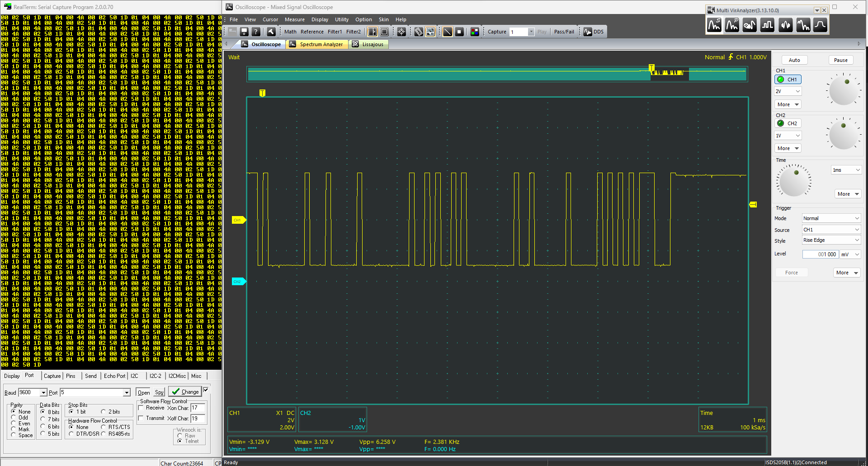Open the Trigger Style dropdown showing Rise Edge
The width and height of the screenshot is (868, 466).
coord(831,240)
